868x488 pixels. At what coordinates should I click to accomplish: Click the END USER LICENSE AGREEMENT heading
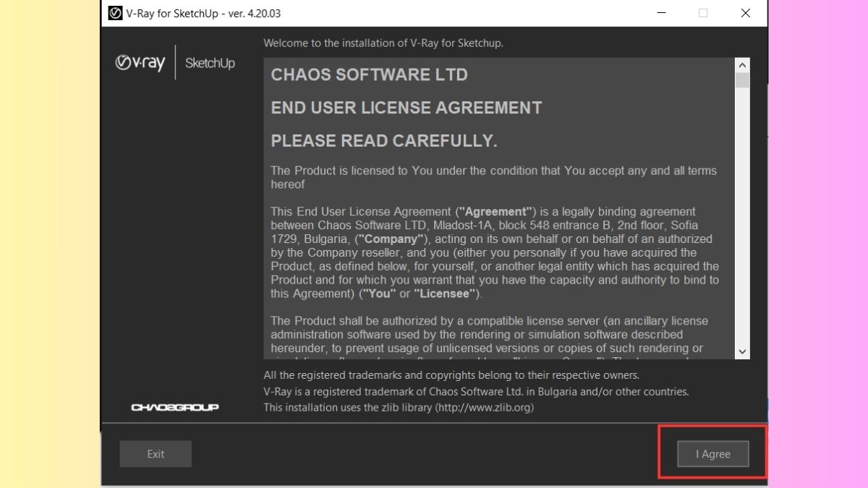click(x=407, y=108)
